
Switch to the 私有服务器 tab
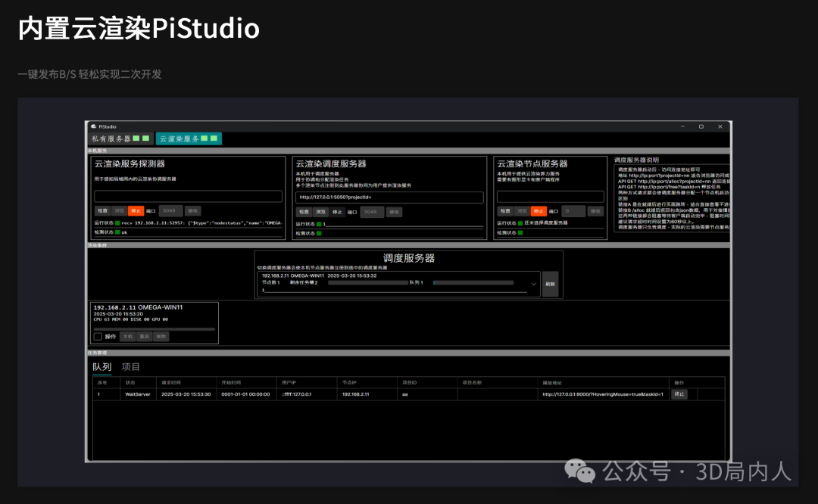pyautogui.click(x=120, y=138)
